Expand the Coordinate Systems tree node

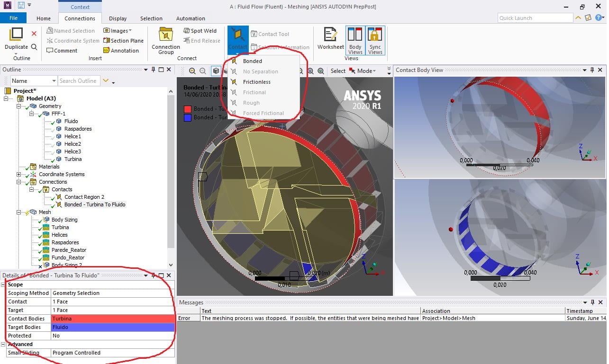19,174
